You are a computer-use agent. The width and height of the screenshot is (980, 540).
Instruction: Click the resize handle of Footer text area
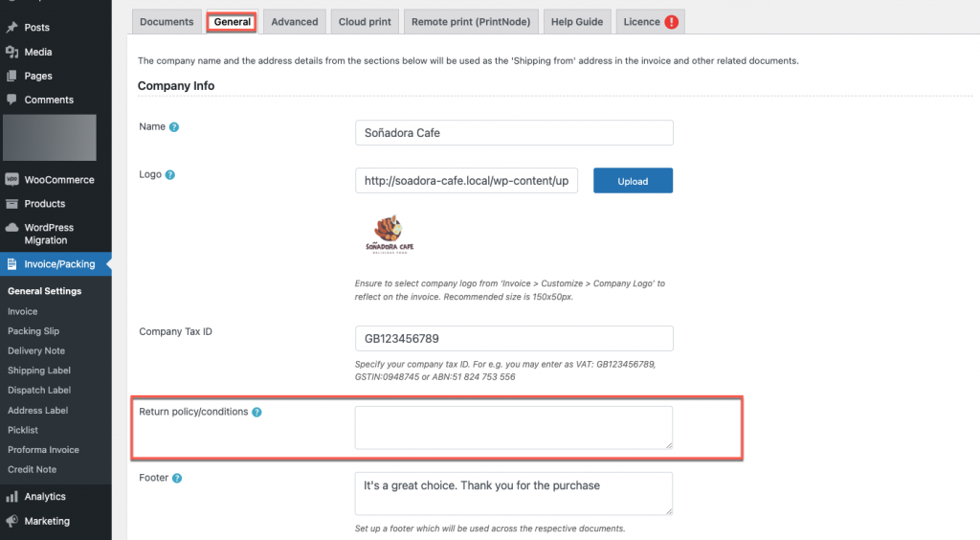(x=669, y=510)
